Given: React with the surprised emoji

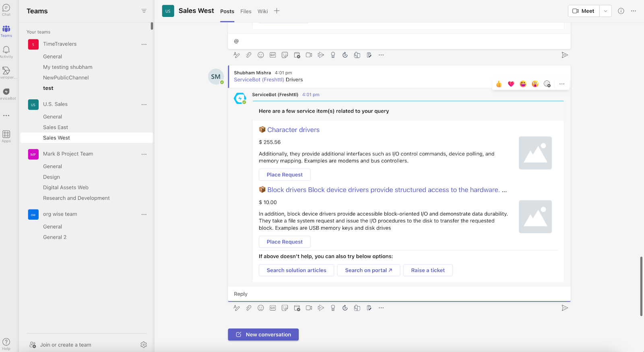Looking at the screenshot, I should 535,84.
